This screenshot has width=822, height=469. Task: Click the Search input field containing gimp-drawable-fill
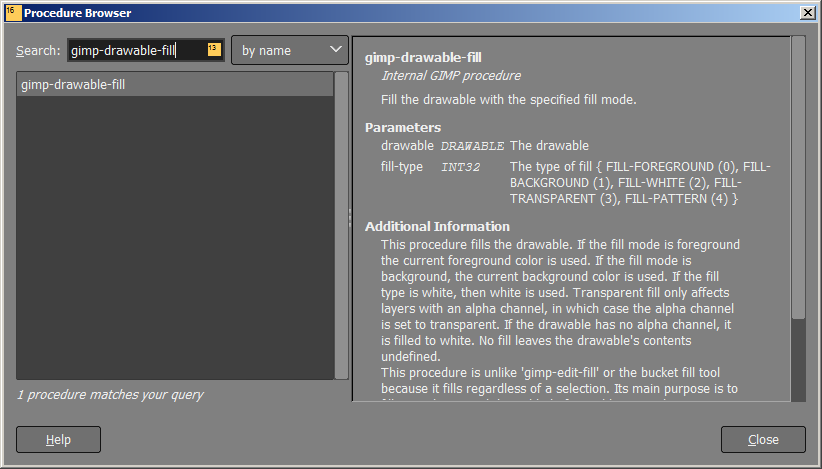coord(146,50)
